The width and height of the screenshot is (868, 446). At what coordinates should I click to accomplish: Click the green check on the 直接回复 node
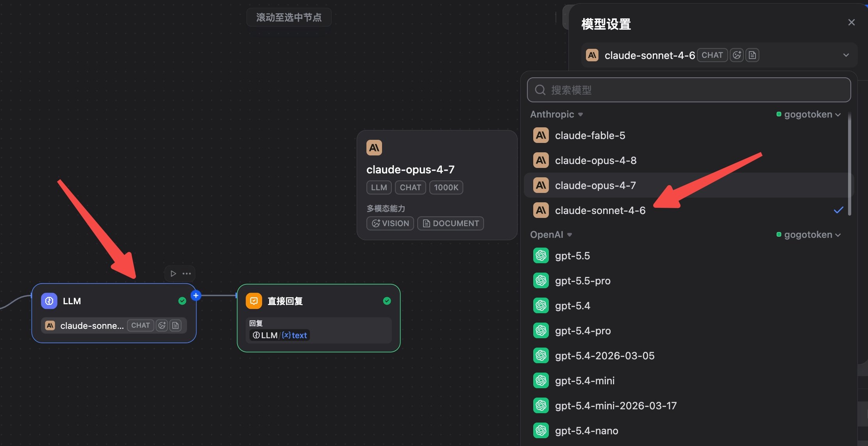(x=387, y=301)
